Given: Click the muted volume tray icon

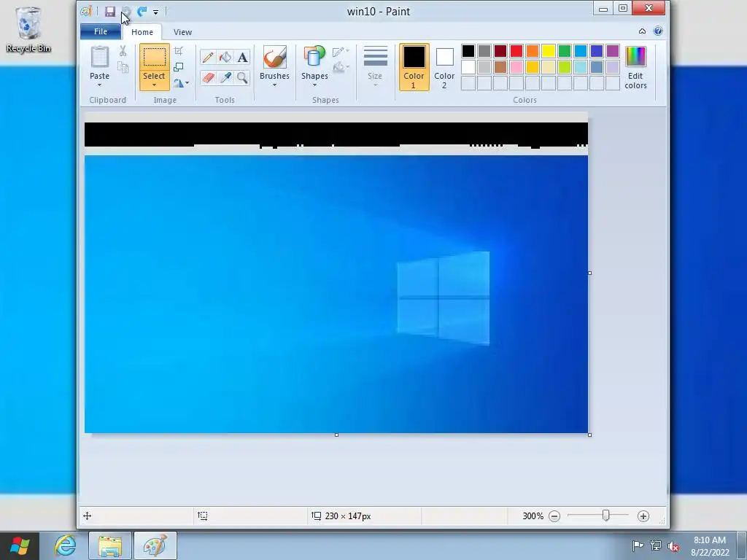Looking at the screenshot, I should click(673, 546).
